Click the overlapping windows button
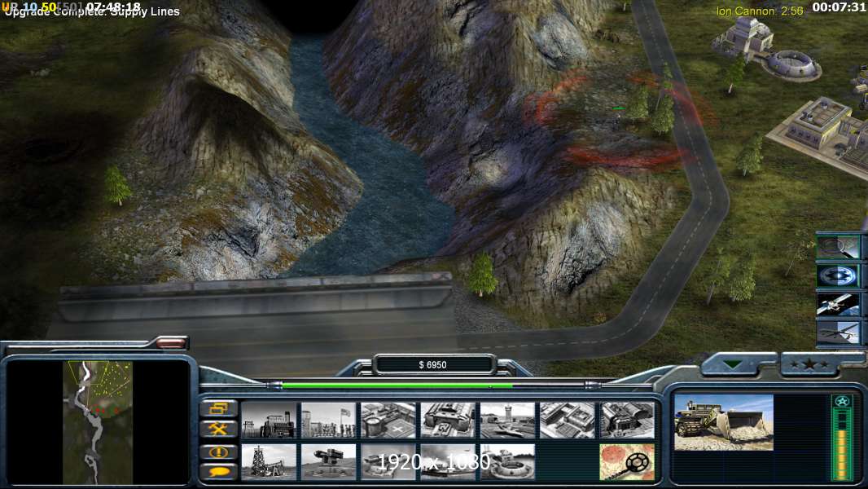Image resolution: width=868 pixels, height=489 pixels. (x=218, y=407)
